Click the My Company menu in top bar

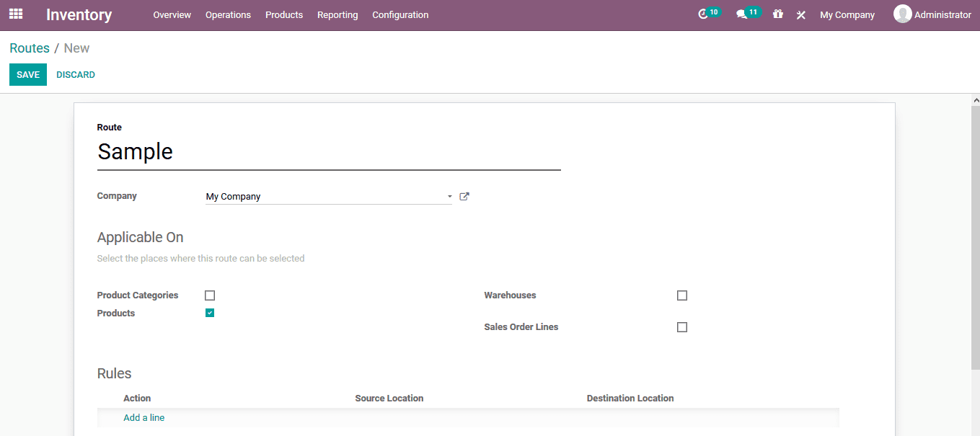[x=847, y=14]
